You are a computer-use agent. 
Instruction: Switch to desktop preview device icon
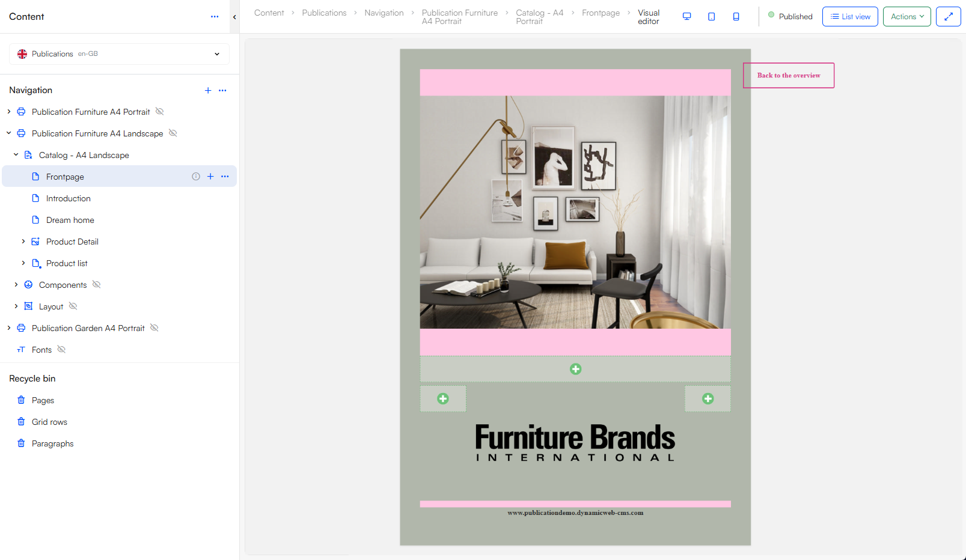[686, 17]
